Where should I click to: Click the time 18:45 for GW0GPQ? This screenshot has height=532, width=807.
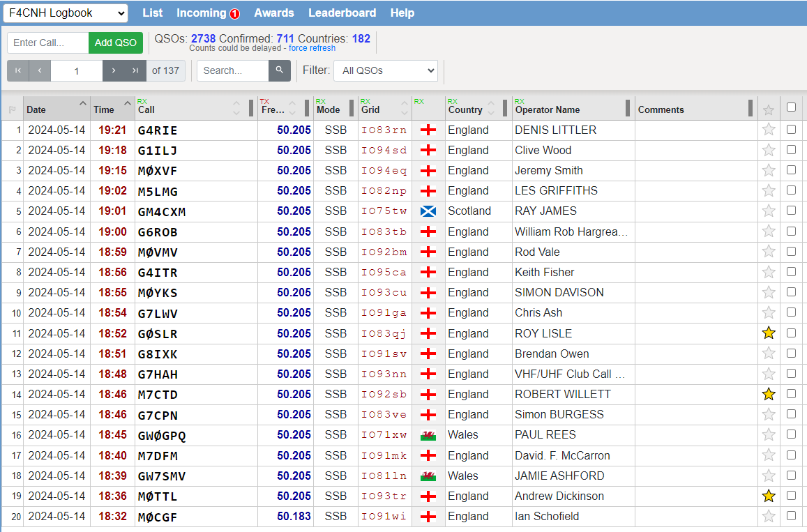pos(112,435)
